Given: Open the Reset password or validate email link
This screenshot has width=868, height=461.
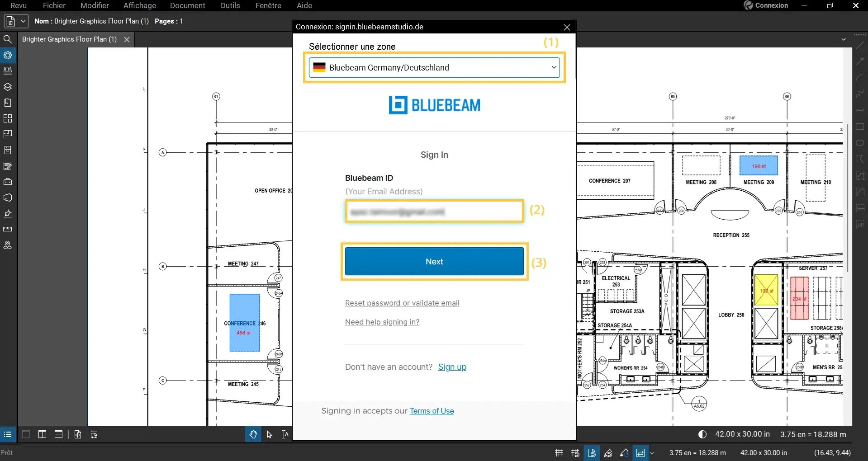Looking at the screenshot, I should (x=402, y=303).
